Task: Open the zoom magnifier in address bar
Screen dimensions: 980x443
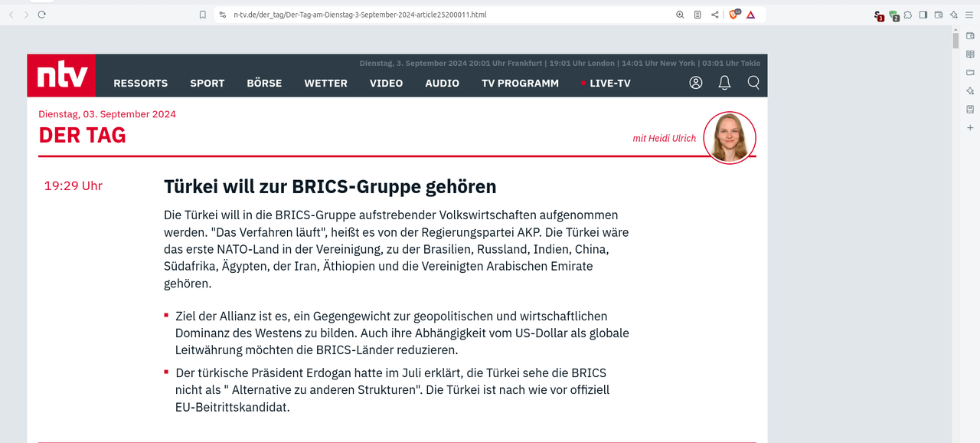Action: (680, 15)
